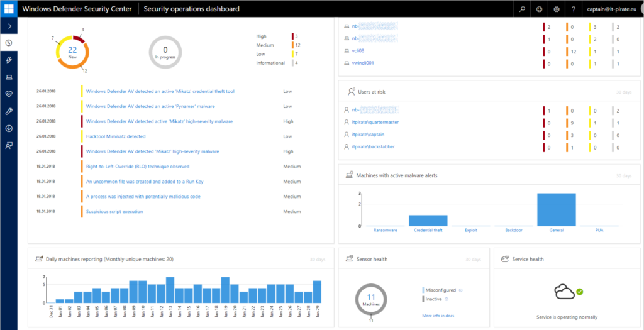Select the Exploit category label

[x=470, y=231]
